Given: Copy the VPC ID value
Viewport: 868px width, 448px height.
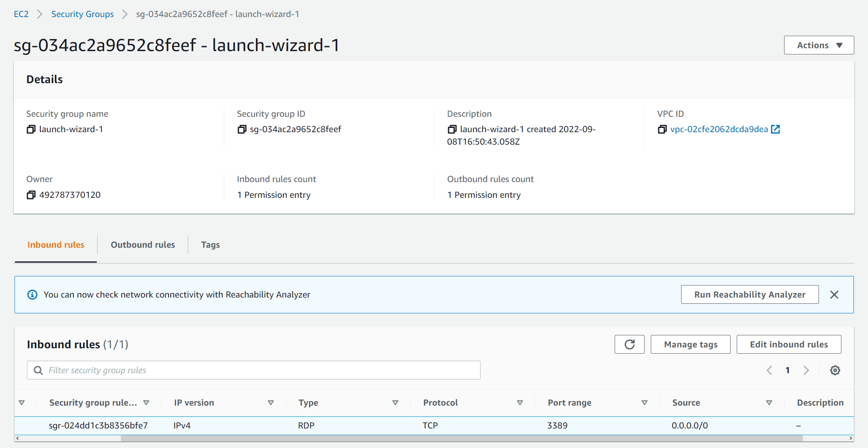Looking at the screenshot, I should point(662,130).
